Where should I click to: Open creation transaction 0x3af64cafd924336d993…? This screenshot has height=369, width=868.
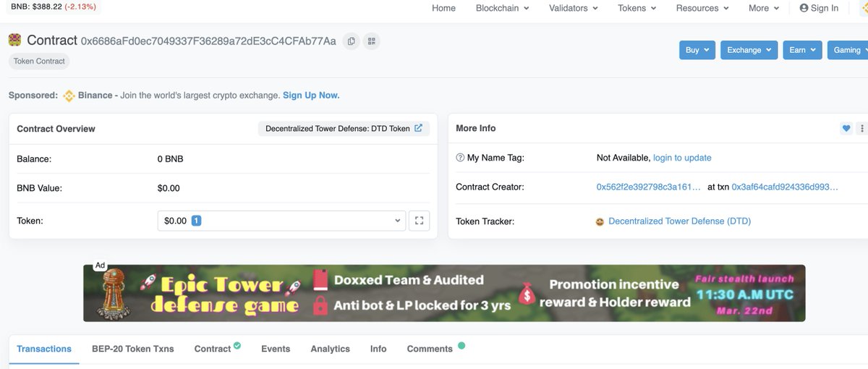coord(785,187)
